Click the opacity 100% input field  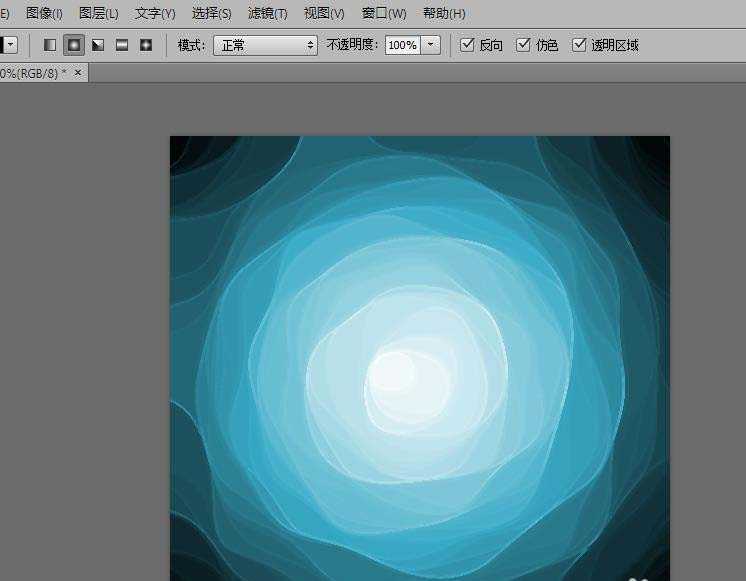pos(402,45)
